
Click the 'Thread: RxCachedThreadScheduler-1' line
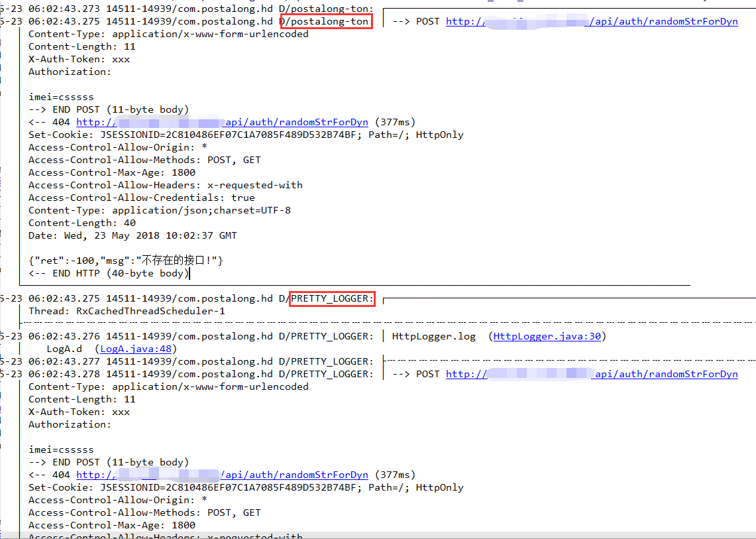coord(127,311)
